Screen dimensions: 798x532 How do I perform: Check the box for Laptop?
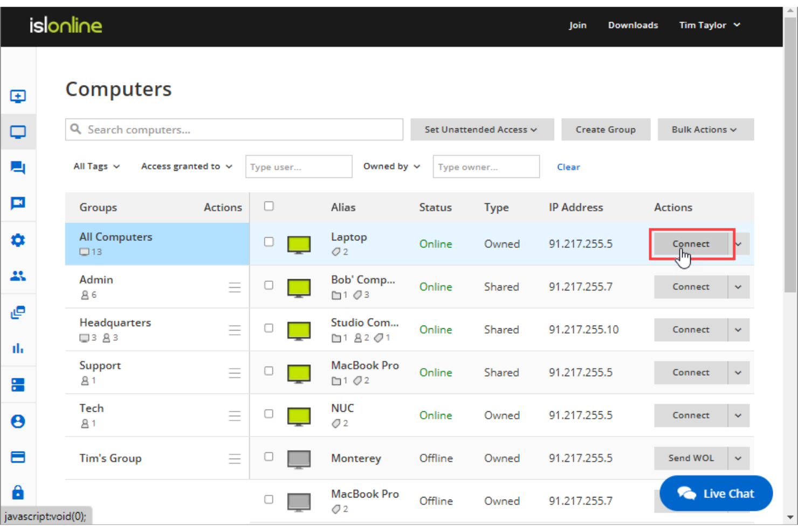coord(269,242)
